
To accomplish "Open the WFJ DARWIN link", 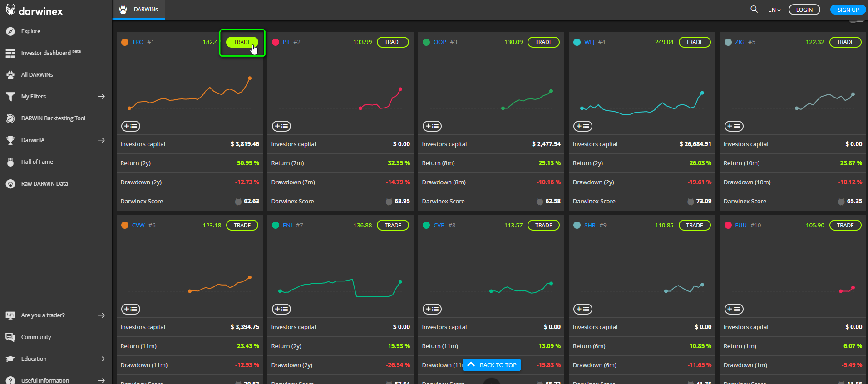I will [x=589, y=42].
